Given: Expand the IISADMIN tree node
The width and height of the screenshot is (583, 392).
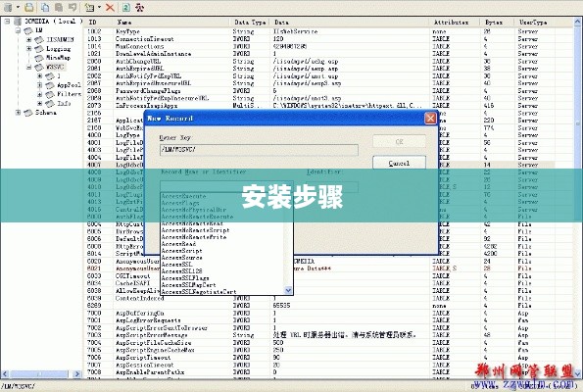Looking at the screenshot, I should 29,39.
